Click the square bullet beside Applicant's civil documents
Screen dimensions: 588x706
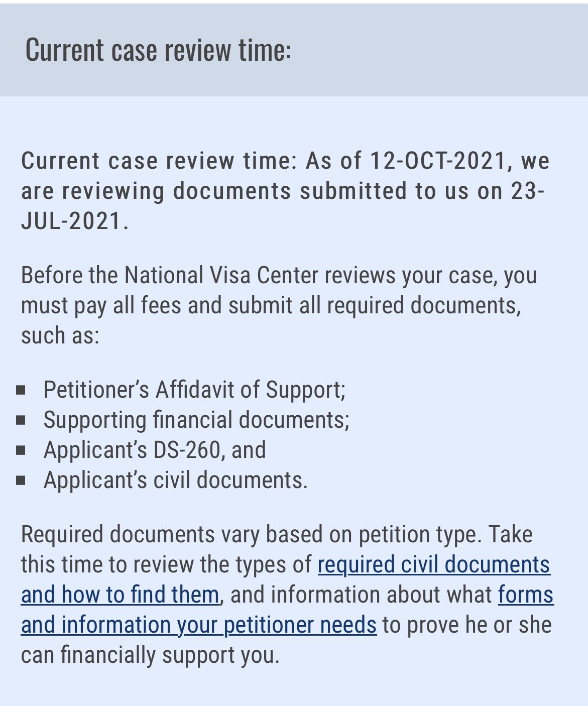pyautogui.click(x=21, y=481)
